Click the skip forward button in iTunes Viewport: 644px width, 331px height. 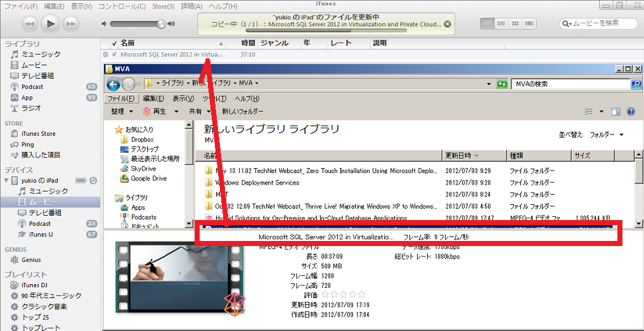70,24
